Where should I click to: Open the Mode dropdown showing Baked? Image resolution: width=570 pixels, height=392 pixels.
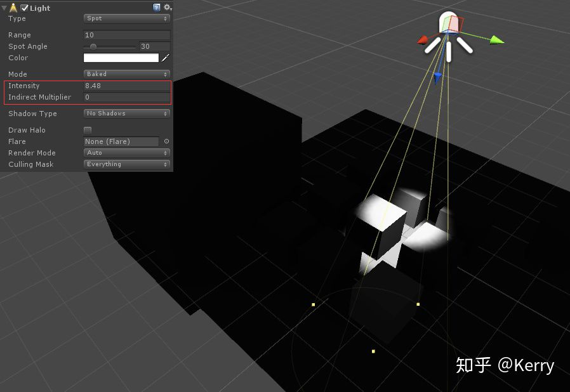pos(126,74)
